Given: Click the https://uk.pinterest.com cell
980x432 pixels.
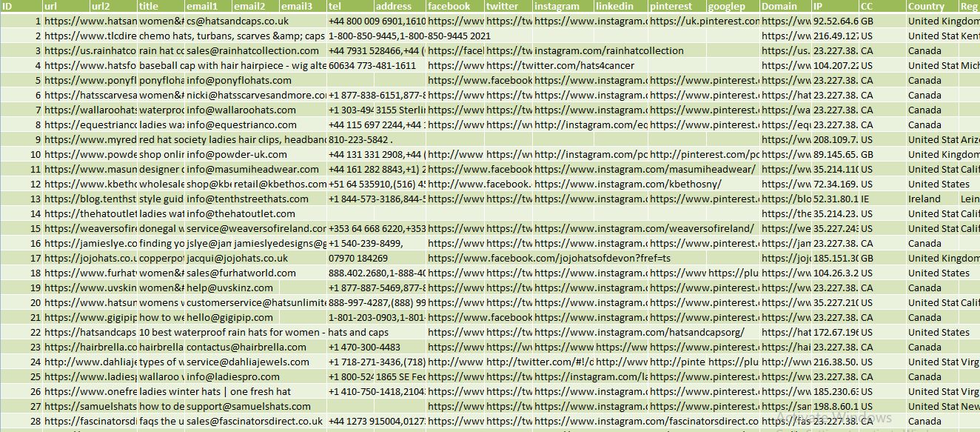Looking at the screenshot, I should pos(705,21).
